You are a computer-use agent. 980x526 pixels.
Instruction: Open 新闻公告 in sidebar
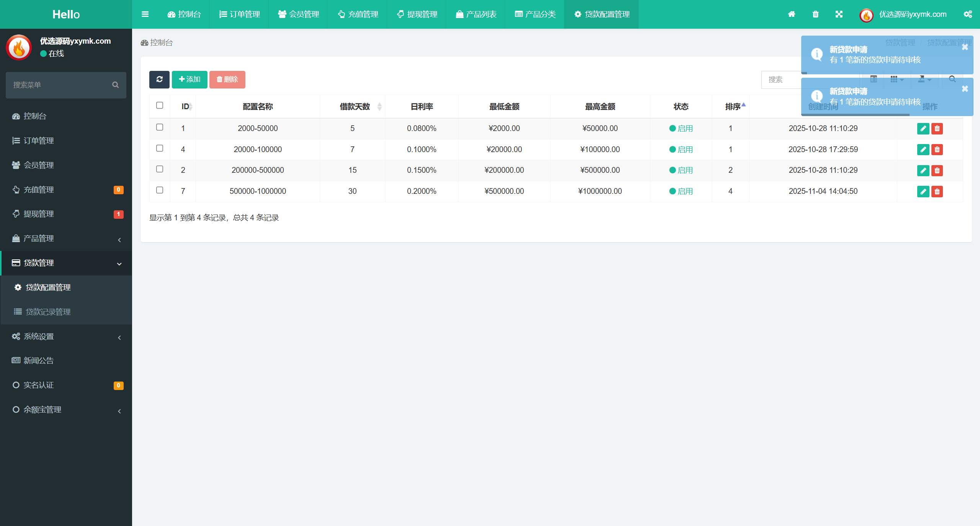click(x=66, y=361)
